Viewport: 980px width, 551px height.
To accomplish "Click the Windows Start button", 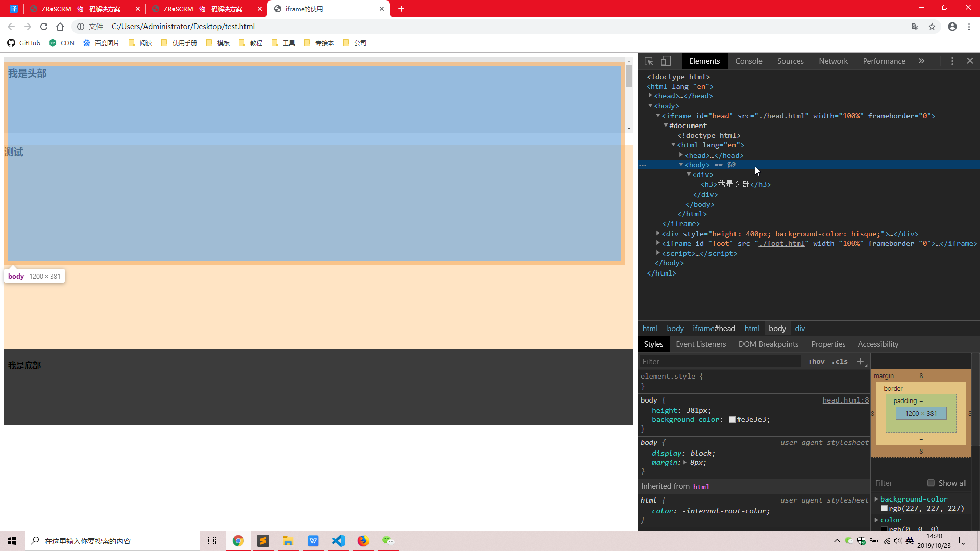I will pos(12,541).
